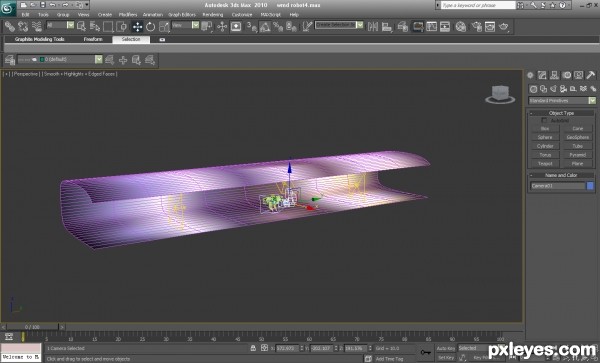Viewport: 600px width, 363px height.
Task: Click the 0 / 100 time slider
Action: point(33,327)
